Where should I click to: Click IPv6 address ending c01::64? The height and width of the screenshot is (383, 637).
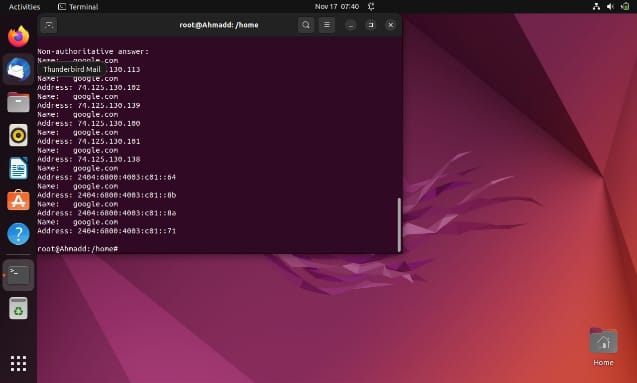click(127, 177)
